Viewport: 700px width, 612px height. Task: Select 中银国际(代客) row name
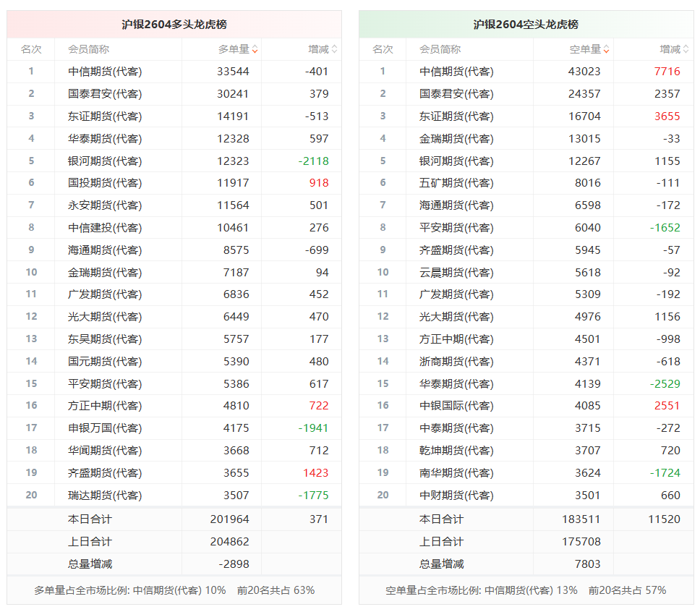click(456, 406)
